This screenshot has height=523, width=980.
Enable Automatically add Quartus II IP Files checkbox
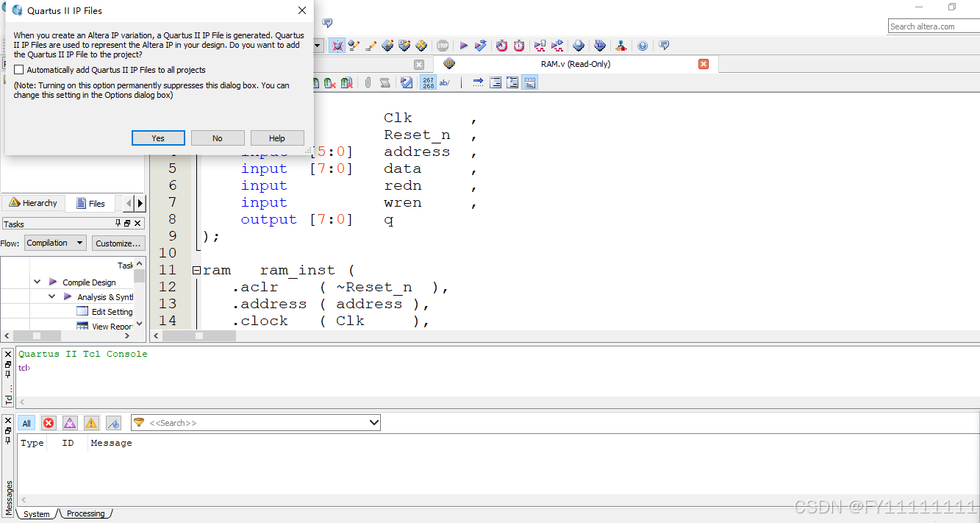coord(19,70)
